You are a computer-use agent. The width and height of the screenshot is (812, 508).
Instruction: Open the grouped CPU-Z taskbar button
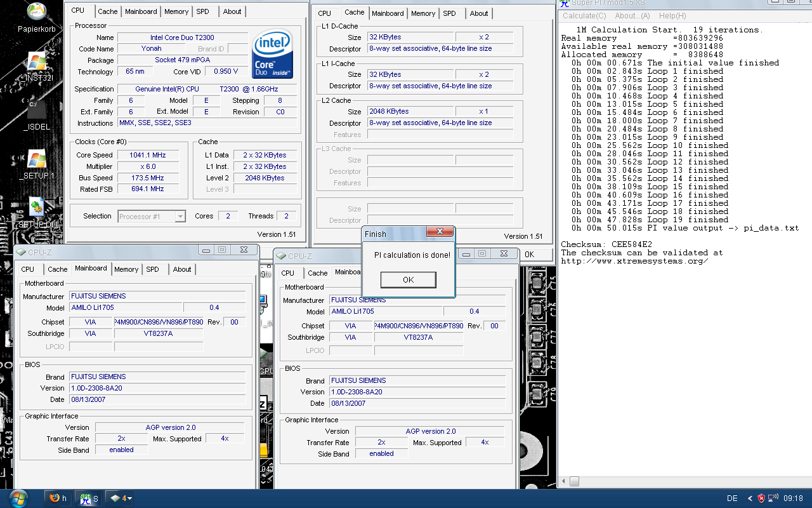coord(120,498)
